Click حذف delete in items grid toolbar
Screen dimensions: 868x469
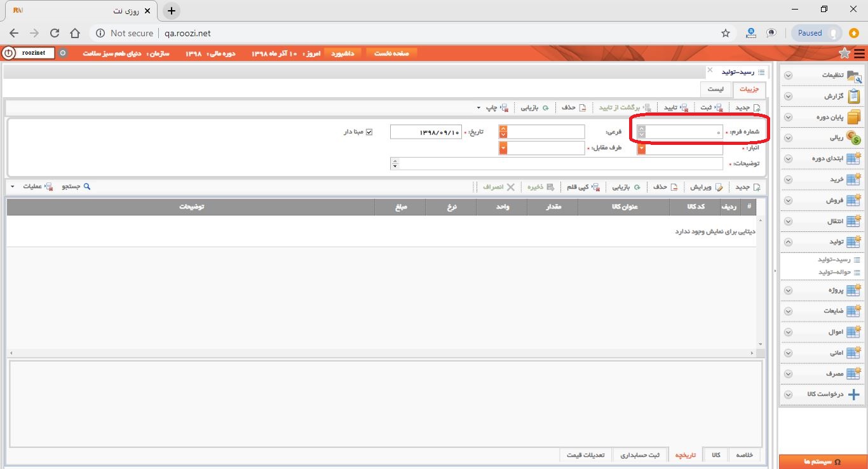[x=665, y=187]
